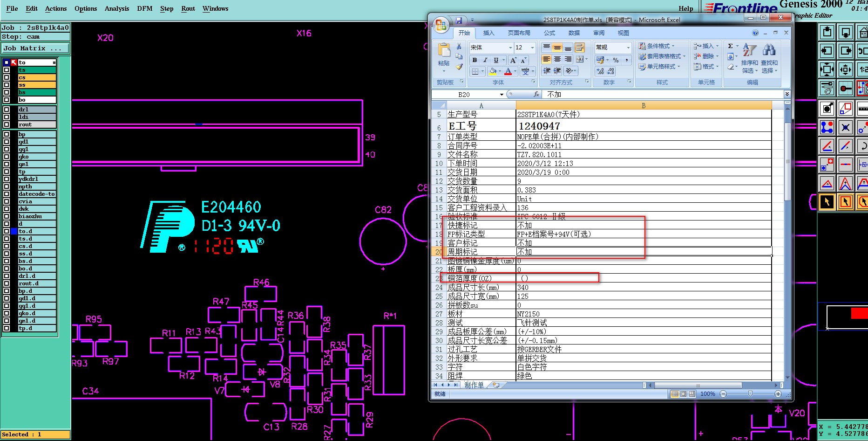
Task: Toggle the checkbox for layer cs
Action: coord(7,77)
